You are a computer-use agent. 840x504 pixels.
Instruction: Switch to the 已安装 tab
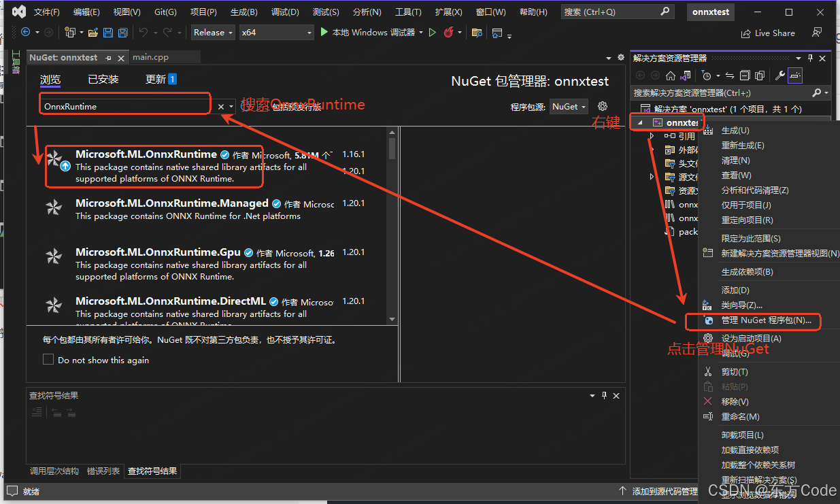point(103,80)
